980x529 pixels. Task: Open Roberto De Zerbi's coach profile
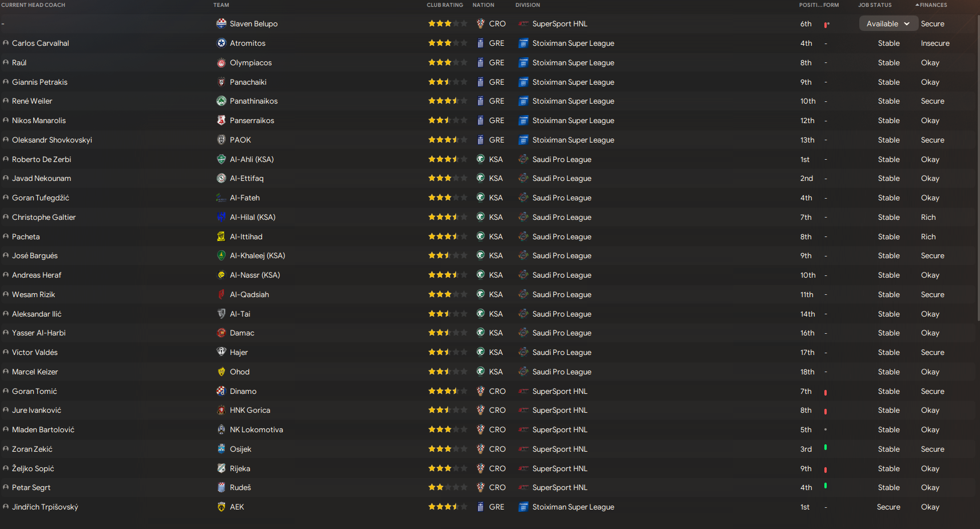(x=42, y=159)
